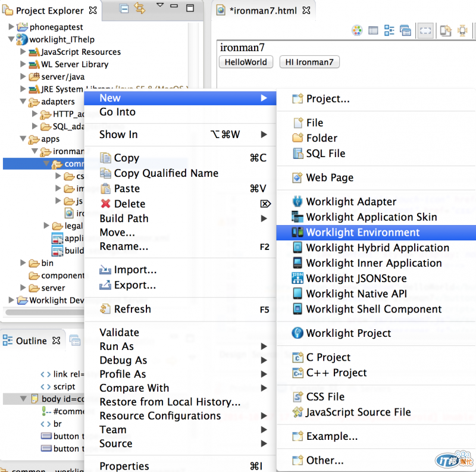Choose Rename... from the context menu

tap(180, 246)
